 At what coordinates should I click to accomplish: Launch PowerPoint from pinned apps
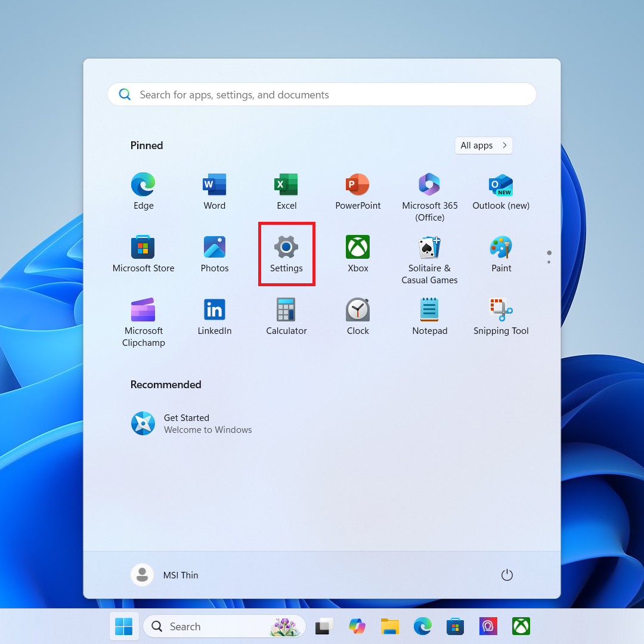tap(358, 191)
